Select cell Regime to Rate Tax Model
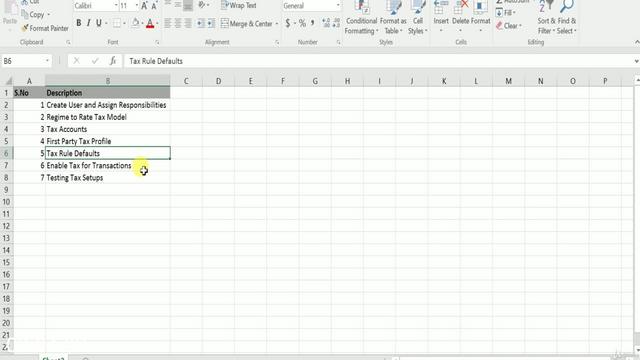The height and width of the screenshot is (360, 640). click(108, 117)
